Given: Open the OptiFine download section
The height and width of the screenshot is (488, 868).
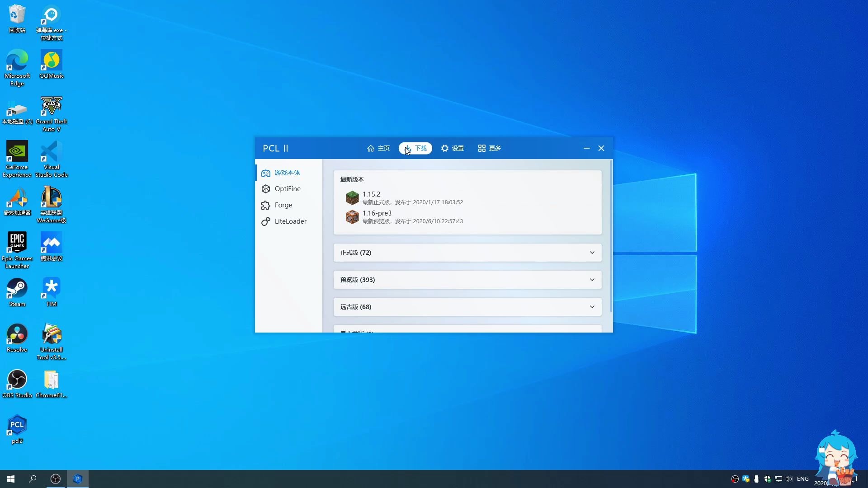Looking at the screenshot, I should 287,189.
